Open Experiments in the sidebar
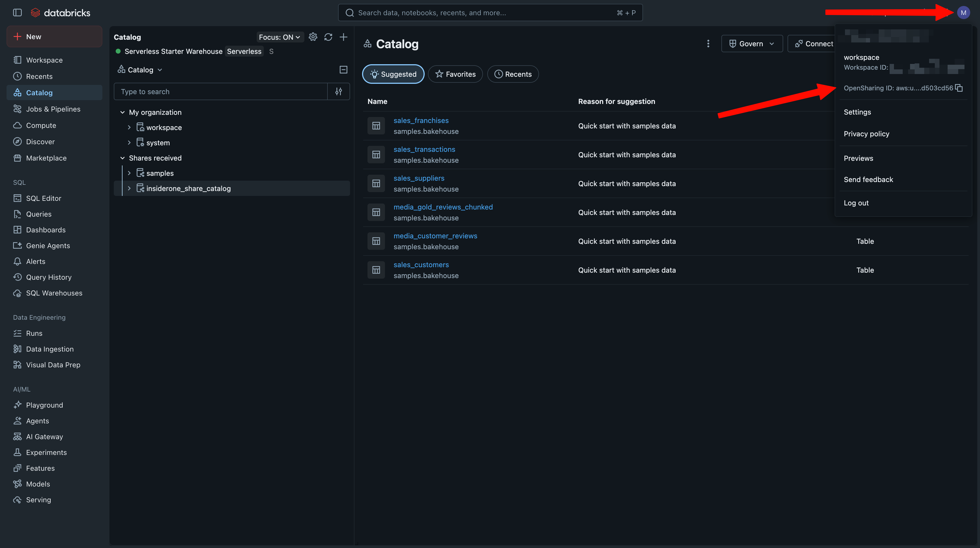 (x=54, y=452)
